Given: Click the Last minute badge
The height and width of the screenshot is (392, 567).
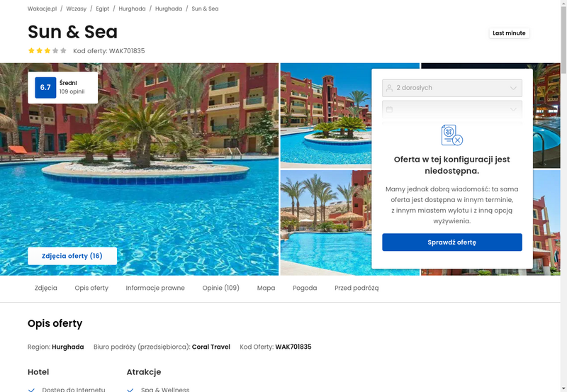Looking at the screenshot, I should point(509,33).
